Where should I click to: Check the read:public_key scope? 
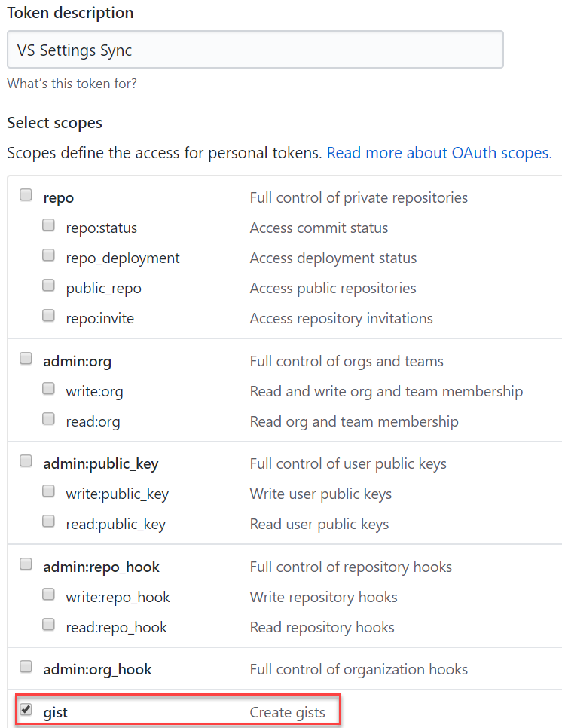[48, 522]
